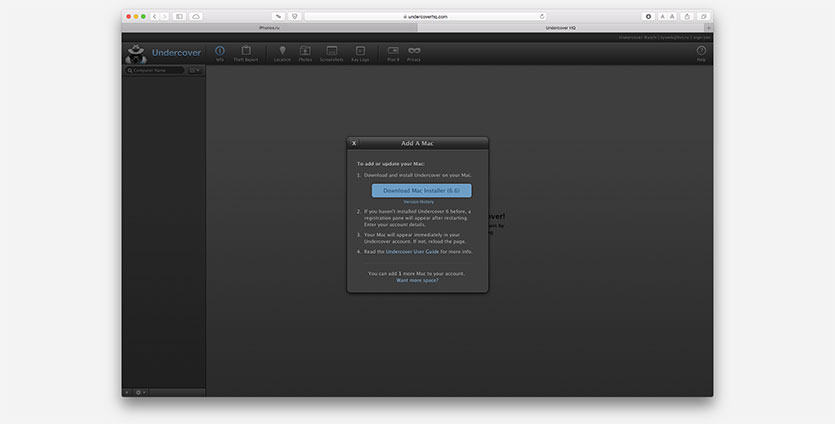Click 'You can add 1 more Mac' text

coord(416,274)
